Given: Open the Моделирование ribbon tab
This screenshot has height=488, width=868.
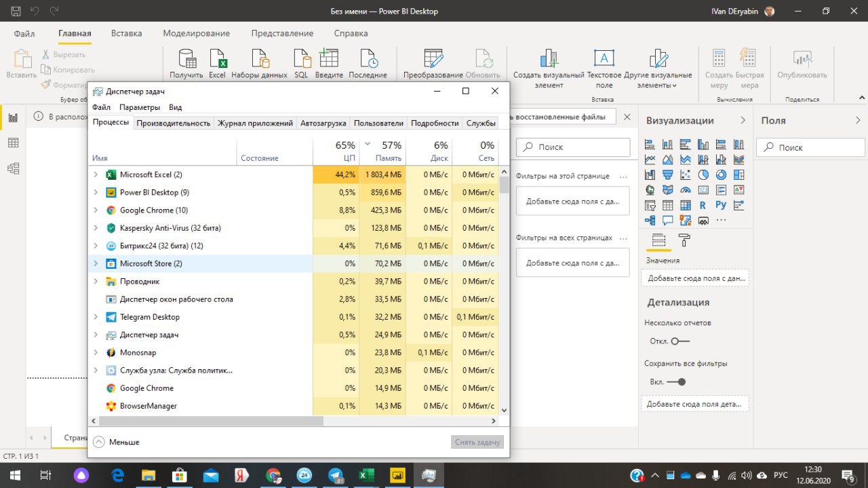Looking at the screenshot, I should point(196,33).
